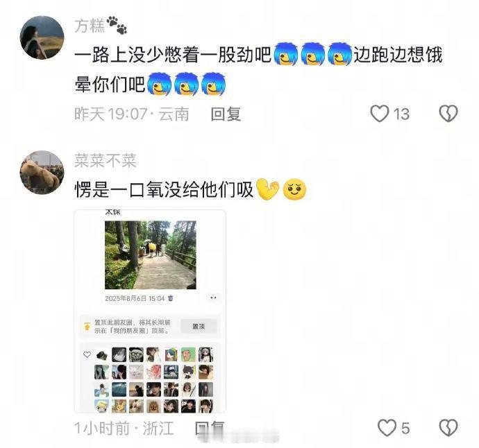This screenshot has width=479, height=448.
Task: Click the two-dot more options in the attachment
Action: 213,298
